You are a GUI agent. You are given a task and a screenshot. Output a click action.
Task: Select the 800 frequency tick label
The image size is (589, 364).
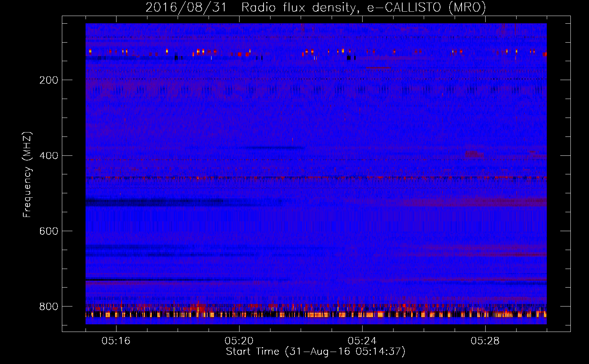coord(49,307)
